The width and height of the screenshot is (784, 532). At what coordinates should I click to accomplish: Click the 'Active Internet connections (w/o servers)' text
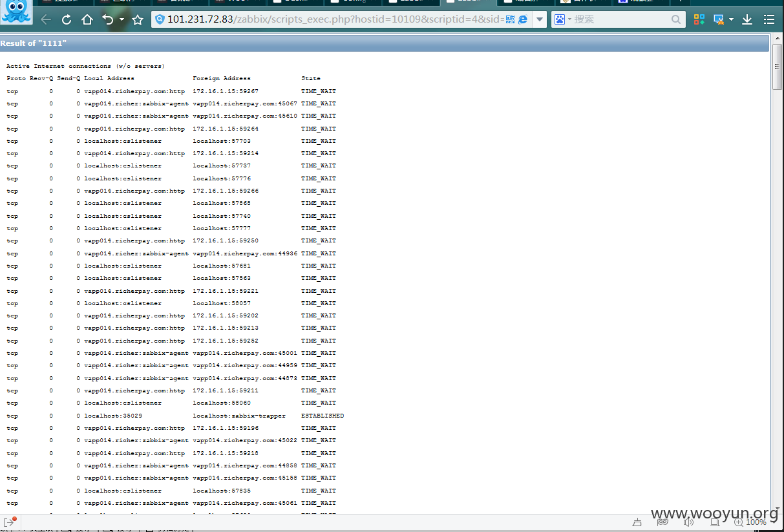85,66
